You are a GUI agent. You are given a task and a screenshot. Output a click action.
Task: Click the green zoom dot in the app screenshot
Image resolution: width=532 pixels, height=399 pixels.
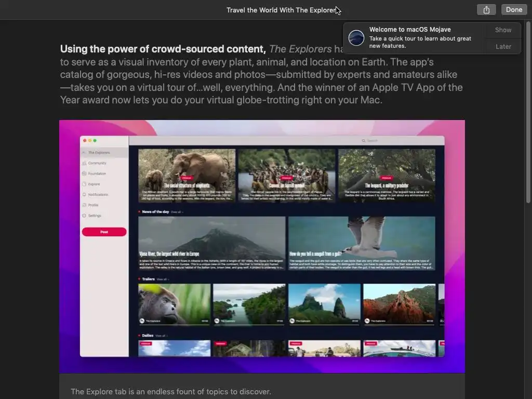pyautogui.click(x=95, y=140)
